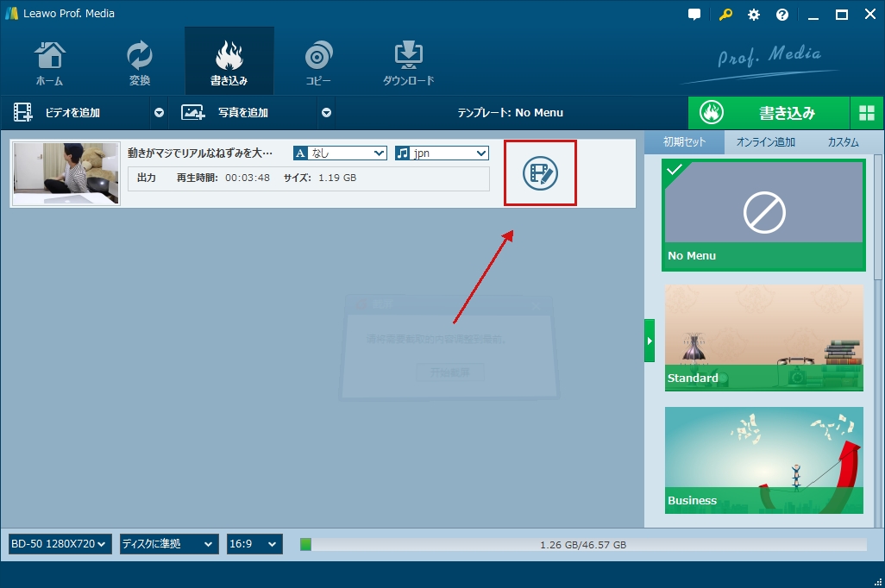Click the green 書き込み burn button
Viewport: 885px width, 588px height.
pyautogui.click(x=769, y=113)
